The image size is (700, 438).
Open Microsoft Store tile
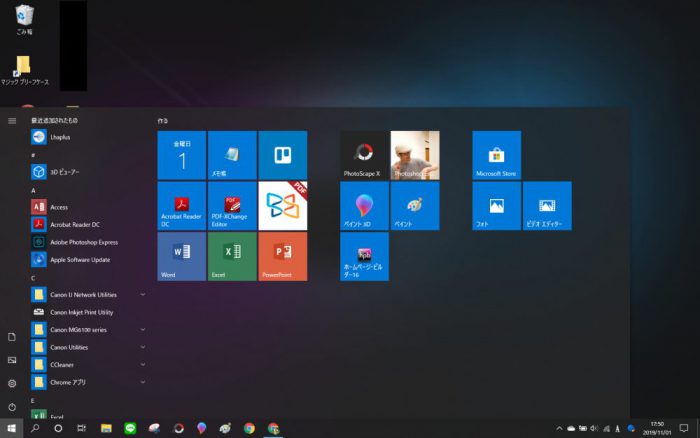[x=496, y=155]
